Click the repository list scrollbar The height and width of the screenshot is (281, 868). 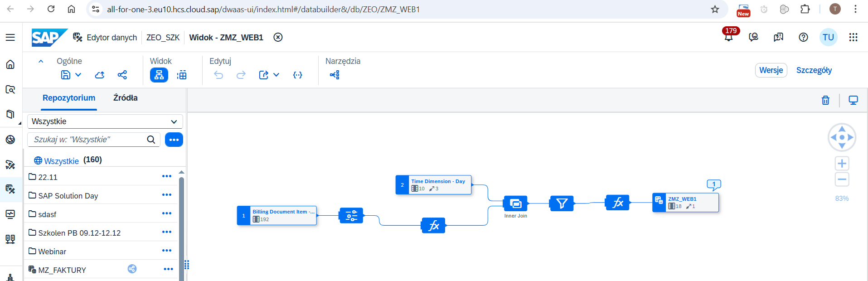click(x=181, y=229)
